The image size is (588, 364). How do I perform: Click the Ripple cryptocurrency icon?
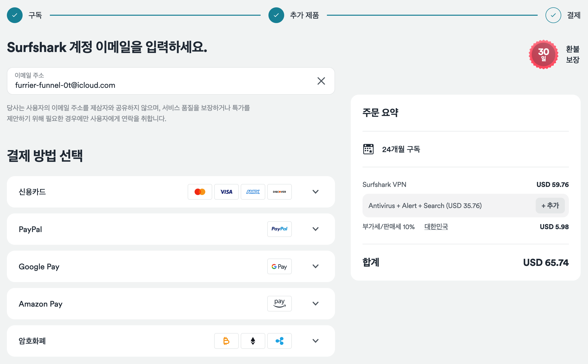tap(279, 341)
